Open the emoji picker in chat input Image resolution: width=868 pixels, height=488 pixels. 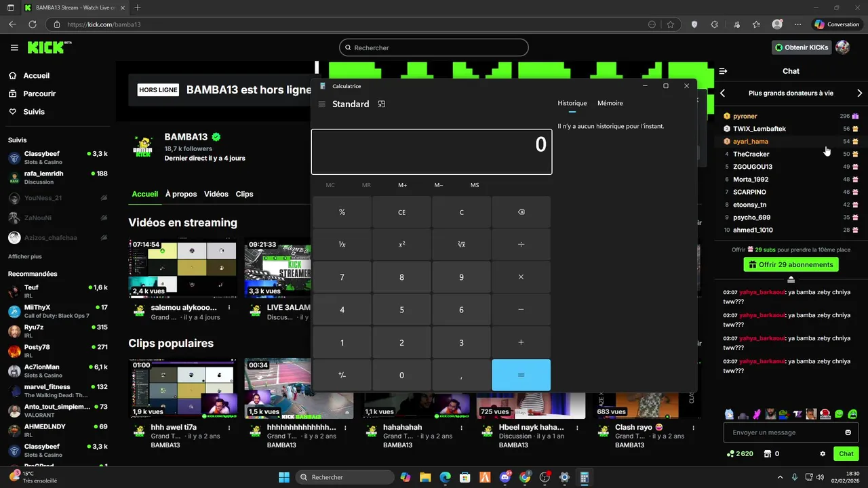(x=848, y=432)
